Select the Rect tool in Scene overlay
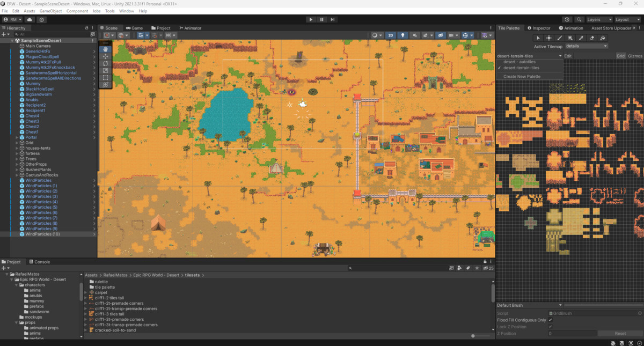Screen dimensions: 644x346 pyautogui.click(x=106, y=77)
